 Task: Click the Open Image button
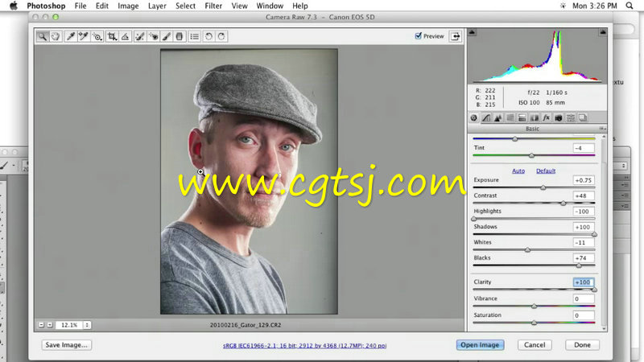coord(480,345)
